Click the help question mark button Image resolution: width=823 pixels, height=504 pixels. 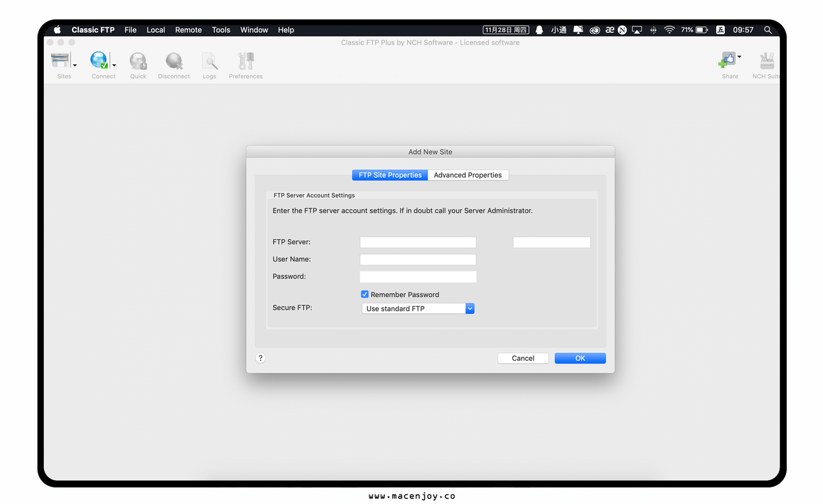(x=261, y=358)
